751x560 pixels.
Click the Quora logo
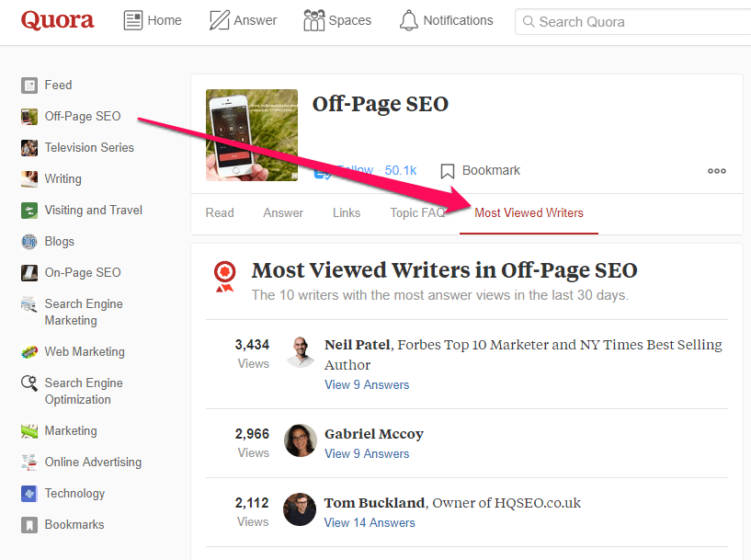(58, 20)
